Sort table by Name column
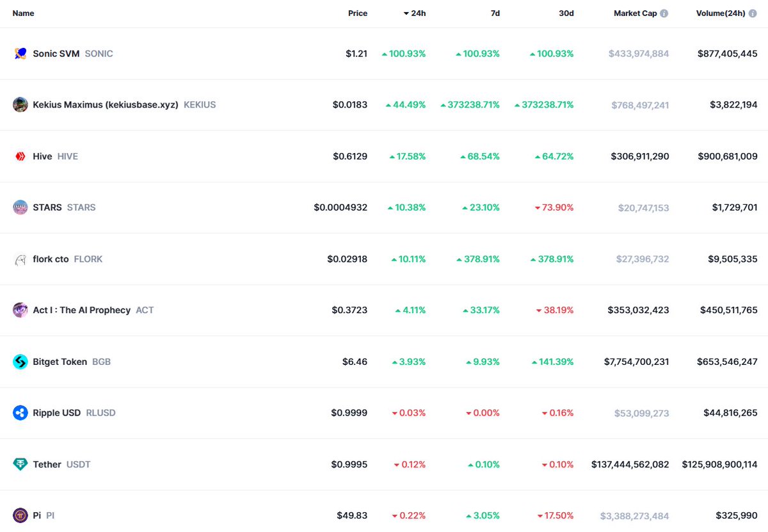This screenshot has width=768, height=532. 24,13
